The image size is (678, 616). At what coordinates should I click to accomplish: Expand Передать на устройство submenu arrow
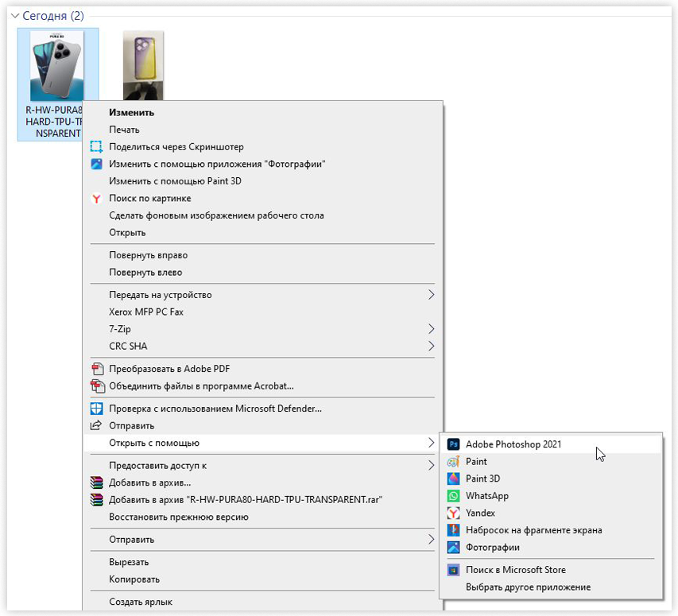pyautogui.click(x=432, y=295)
